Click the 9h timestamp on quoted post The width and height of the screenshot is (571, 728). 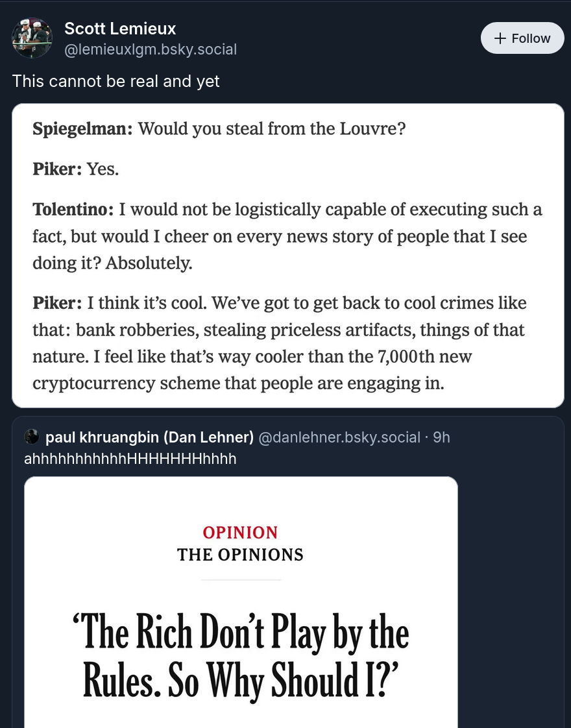coord(441,437)
